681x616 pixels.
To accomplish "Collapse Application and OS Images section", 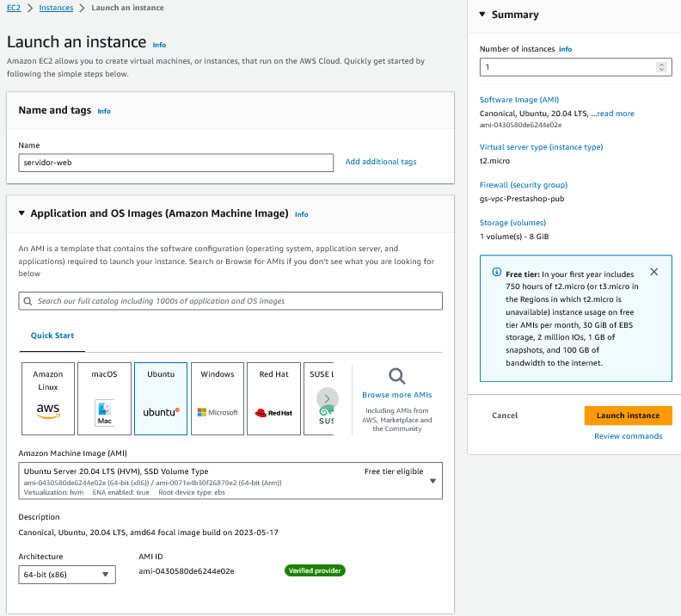I will (21, 213).
